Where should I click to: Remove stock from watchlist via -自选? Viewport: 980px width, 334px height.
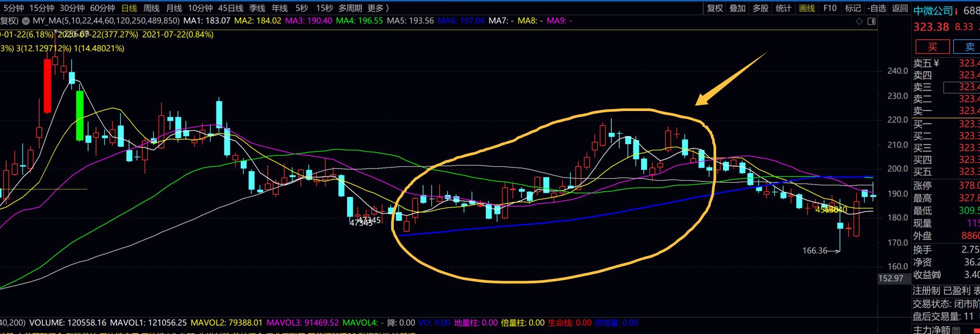(876, 8)
